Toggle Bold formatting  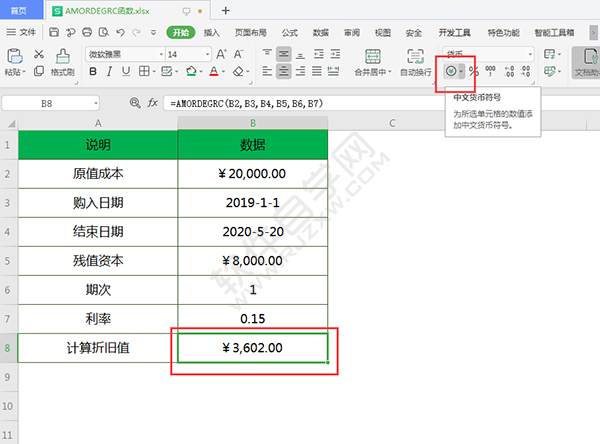click(93, 71)
